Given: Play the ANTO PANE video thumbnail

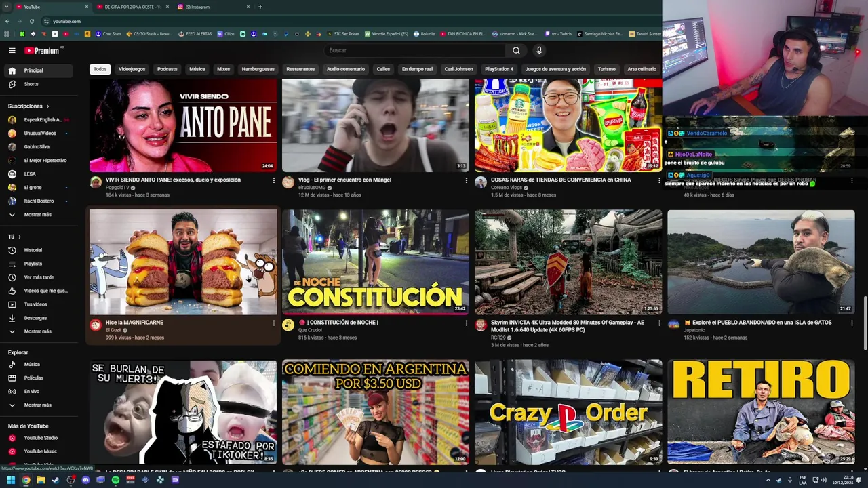Looking at the screenshot, I should point(183,125).
